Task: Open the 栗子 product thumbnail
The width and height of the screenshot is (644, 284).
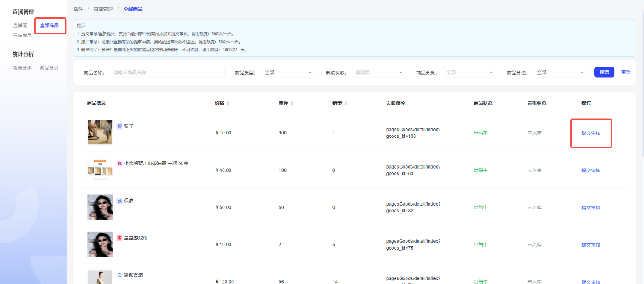Action: 100,132
